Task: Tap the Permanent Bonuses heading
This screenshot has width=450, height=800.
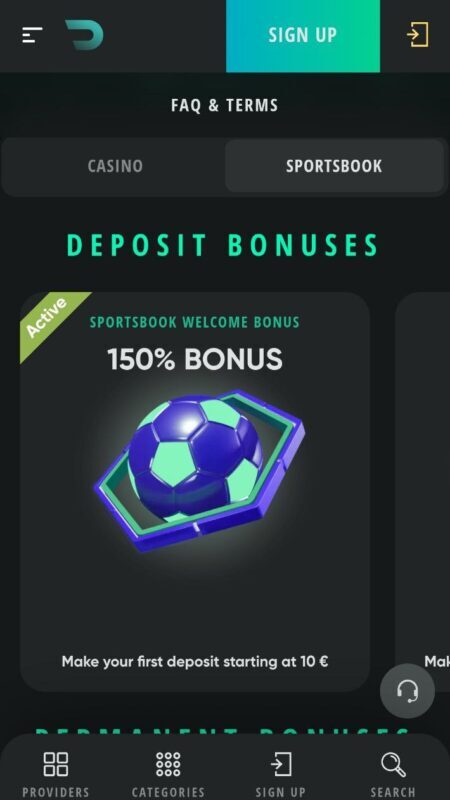Action: [223, 731]
